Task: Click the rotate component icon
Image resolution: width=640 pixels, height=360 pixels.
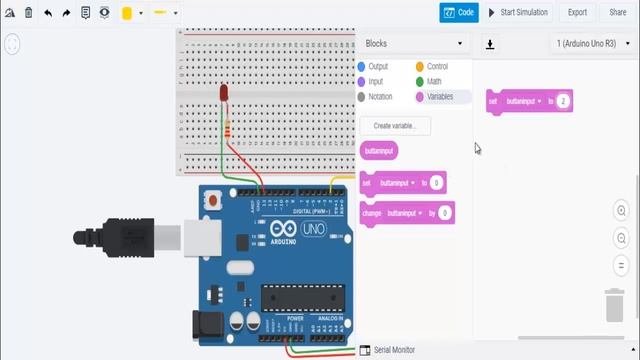Action: (10, 13)
